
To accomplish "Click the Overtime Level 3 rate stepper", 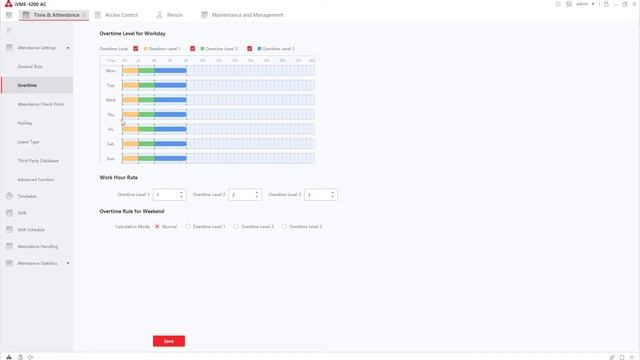I will pos(332,195).
